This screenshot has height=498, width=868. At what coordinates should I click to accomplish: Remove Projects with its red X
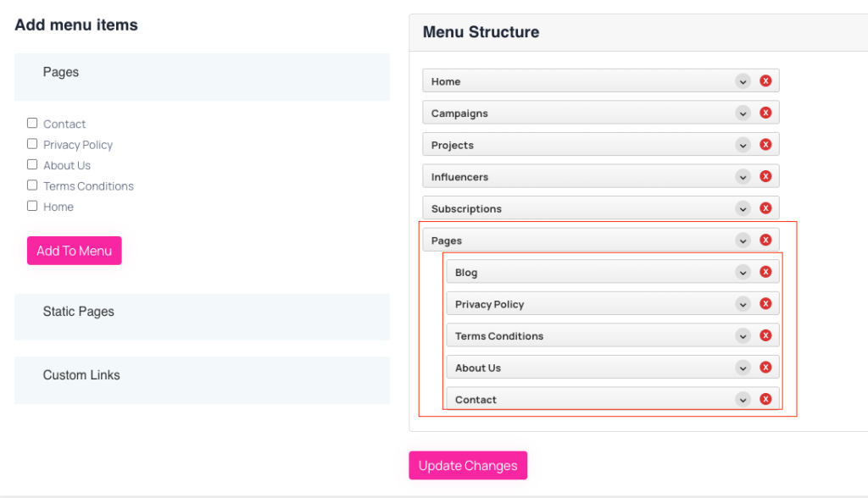point(765,145)
